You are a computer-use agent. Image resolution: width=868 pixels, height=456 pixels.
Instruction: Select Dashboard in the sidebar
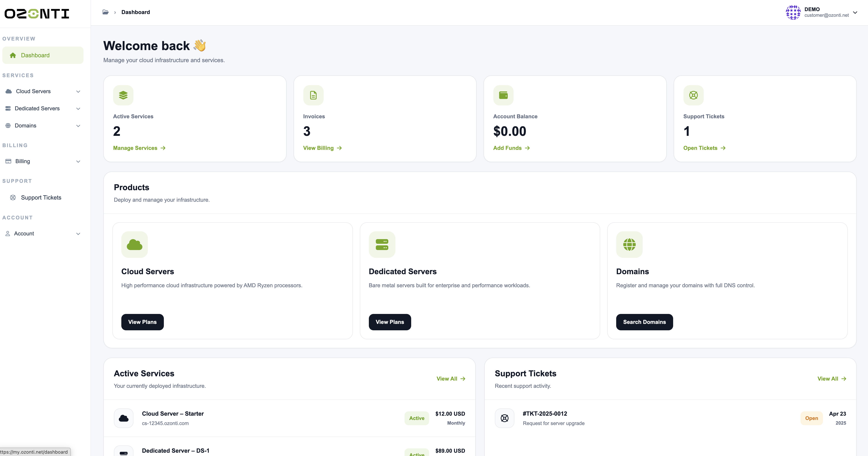click(43, 55)
